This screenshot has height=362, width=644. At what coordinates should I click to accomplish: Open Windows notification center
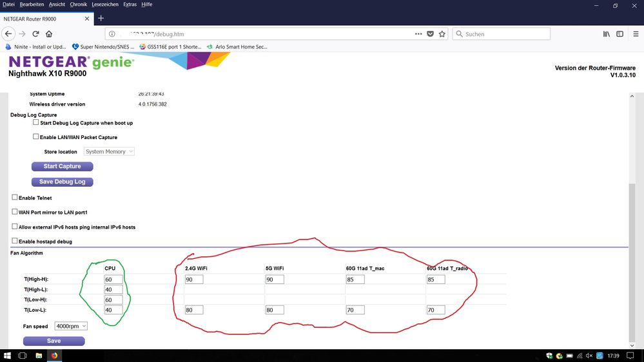(x=630, y=356)
